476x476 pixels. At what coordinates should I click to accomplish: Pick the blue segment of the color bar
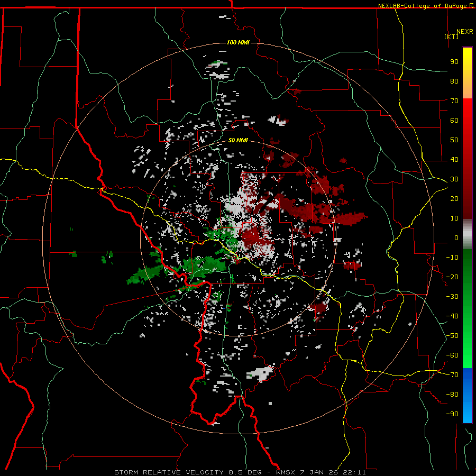click(x=467, y=395)
